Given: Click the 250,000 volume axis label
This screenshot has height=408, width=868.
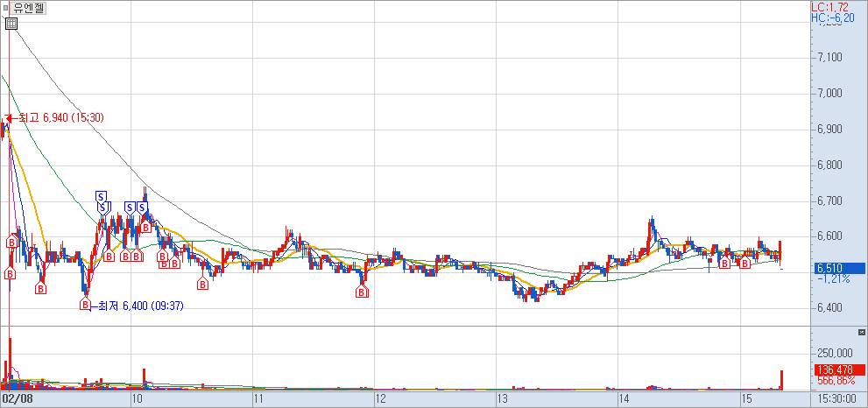Looking at the screenshot, I should click(835, 353).
